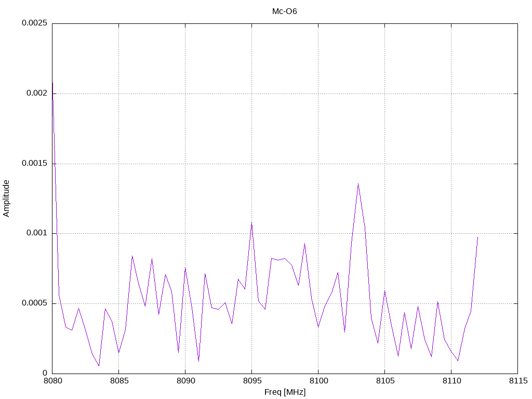Viewport: 532px width, 399px height.
Task: Click the y-axis tick label 0.0025
Action: [34, 23]
